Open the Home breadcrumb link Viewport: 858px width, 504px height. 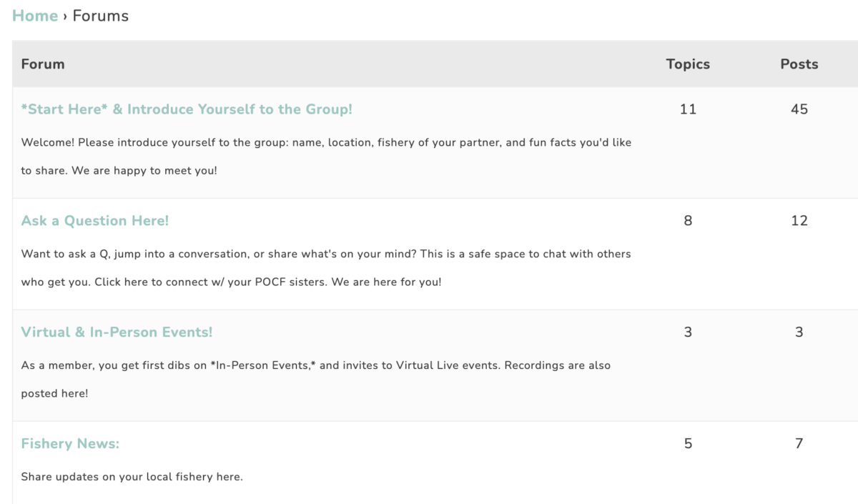[x=34, y=15]
